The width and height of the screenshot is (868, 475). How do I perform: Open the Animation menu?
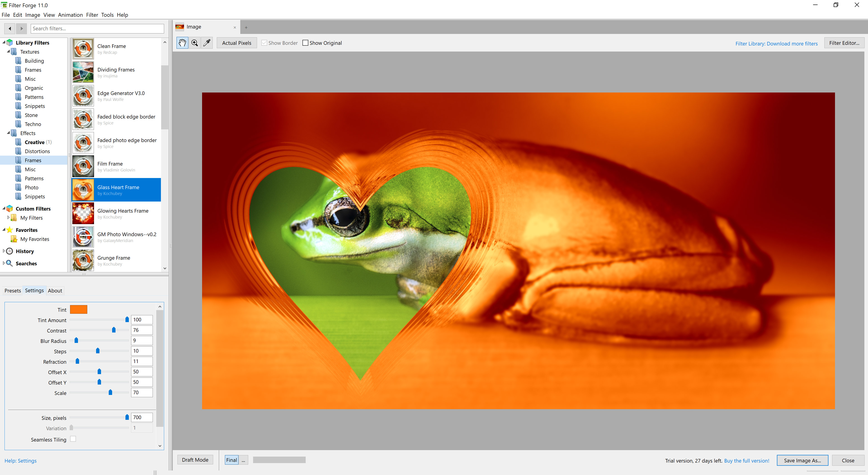(x=70, y=15)
